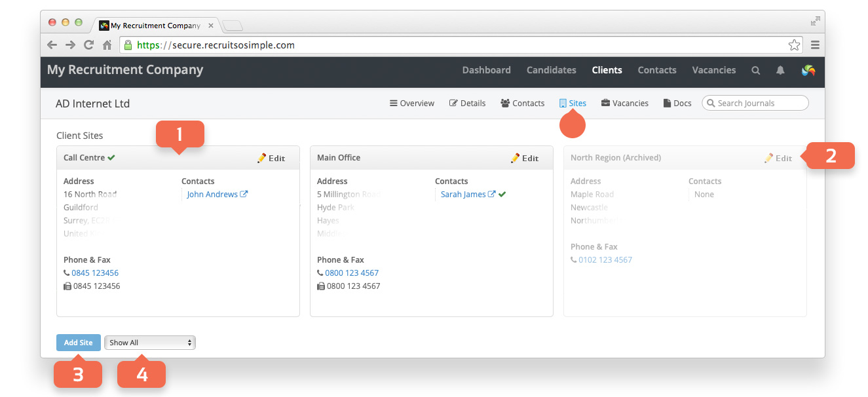Switch to client Contacts tab

(523, 104)
